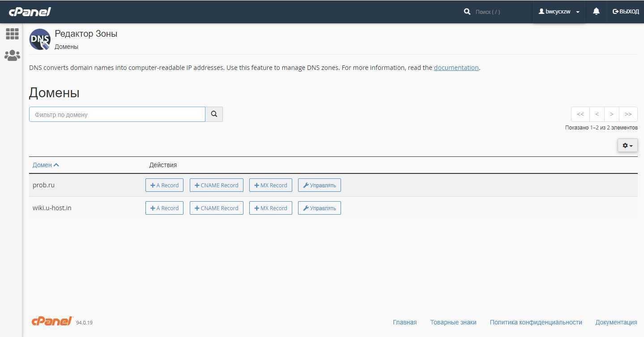Screen dimensions: 644x337
Task: Open the documentation link in description
Action: 456,68
